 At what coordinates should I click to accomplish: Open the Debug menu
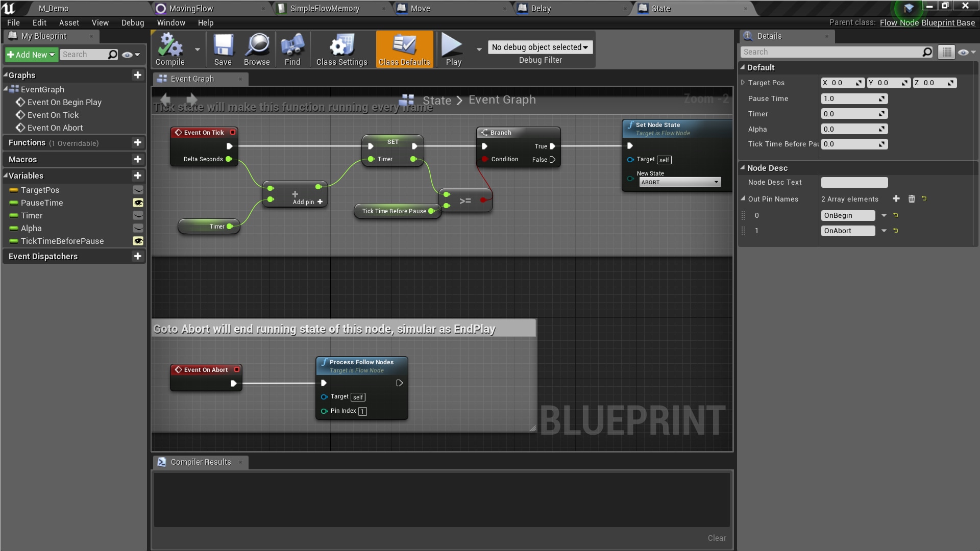coord(132,22)
